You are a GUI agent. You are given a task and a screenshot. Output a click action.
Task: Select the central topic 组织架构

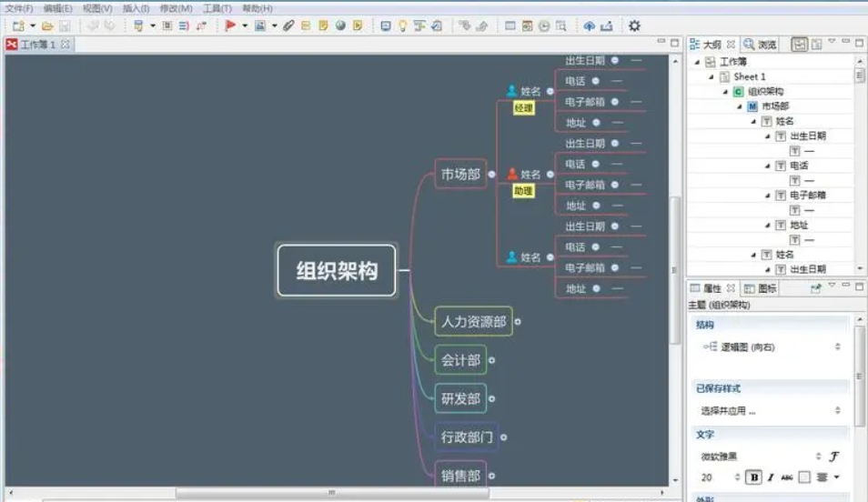tap(337, 271)
